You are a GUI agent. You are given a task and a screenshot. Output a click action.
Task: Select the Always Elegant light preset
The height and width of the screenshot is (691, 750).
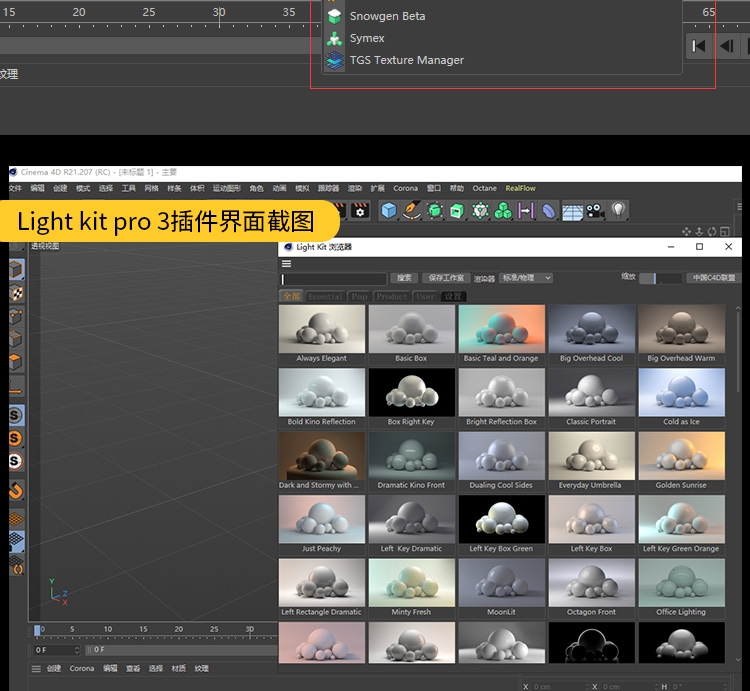coord(321,335)
